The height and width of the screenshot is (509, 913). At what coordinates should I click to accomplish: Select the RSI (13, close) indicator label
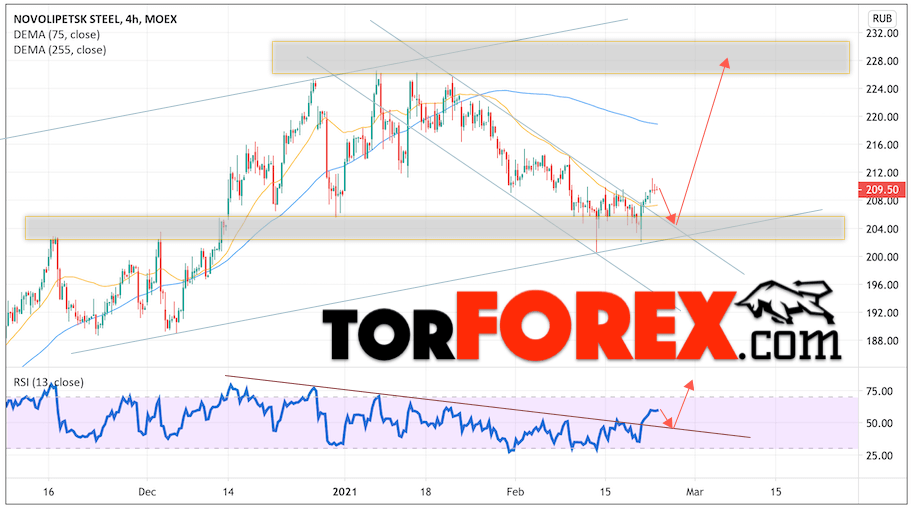(48, 382)
